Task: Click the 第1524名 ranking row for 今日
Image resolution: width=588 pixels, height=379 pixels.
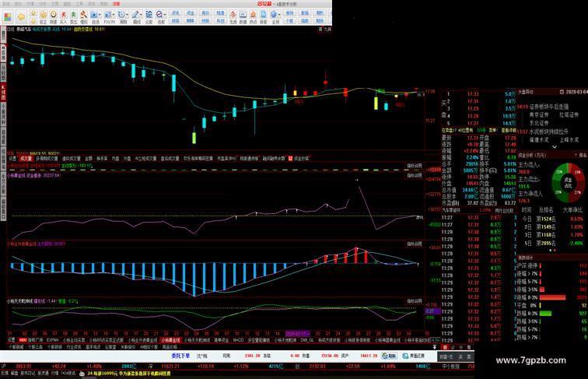Action: 546,219
